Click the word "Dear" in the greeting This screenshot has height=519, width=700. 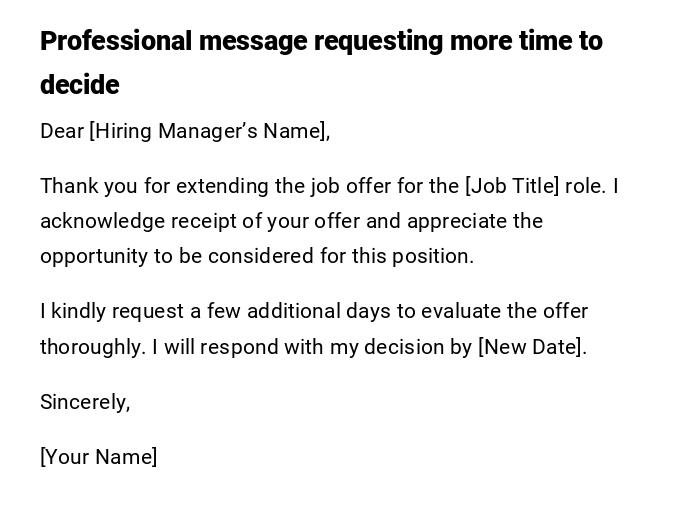(62, 131)
